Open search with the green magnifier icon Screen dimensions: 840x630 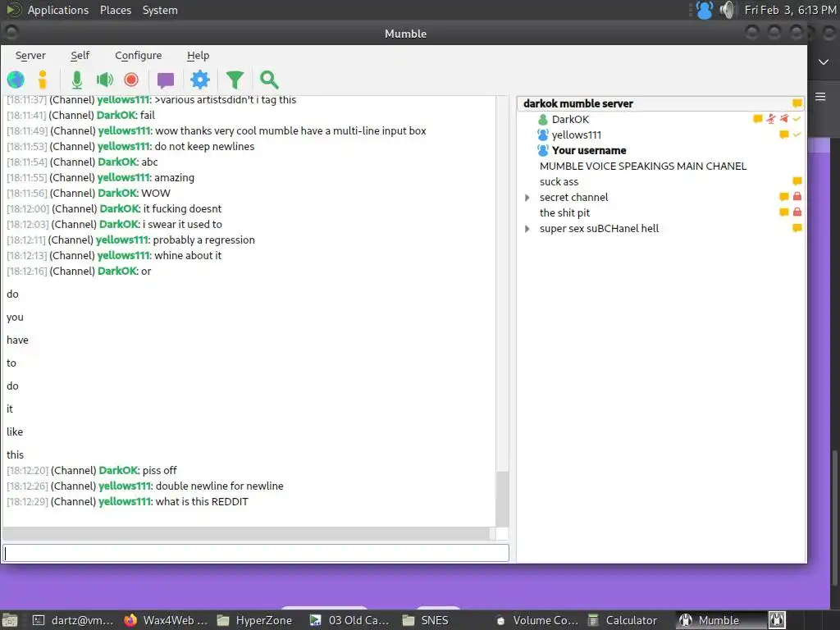click(x=269, y=80)
